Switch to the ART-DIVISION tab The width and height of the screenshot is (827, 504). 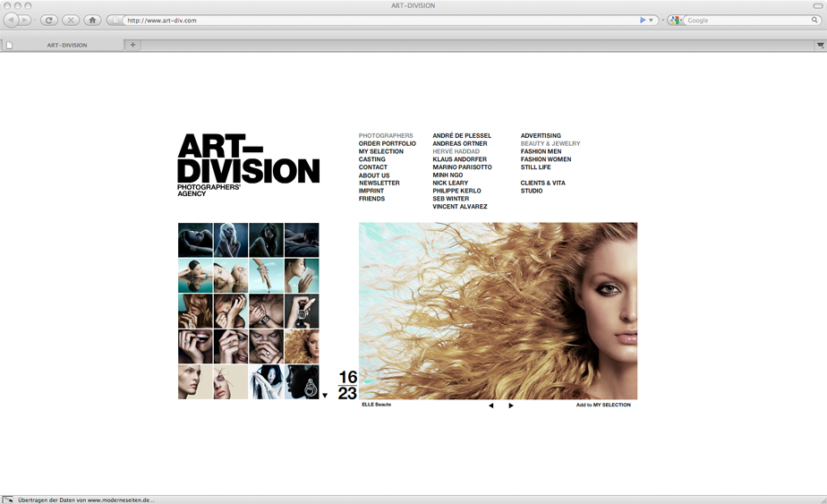point(67,45)
